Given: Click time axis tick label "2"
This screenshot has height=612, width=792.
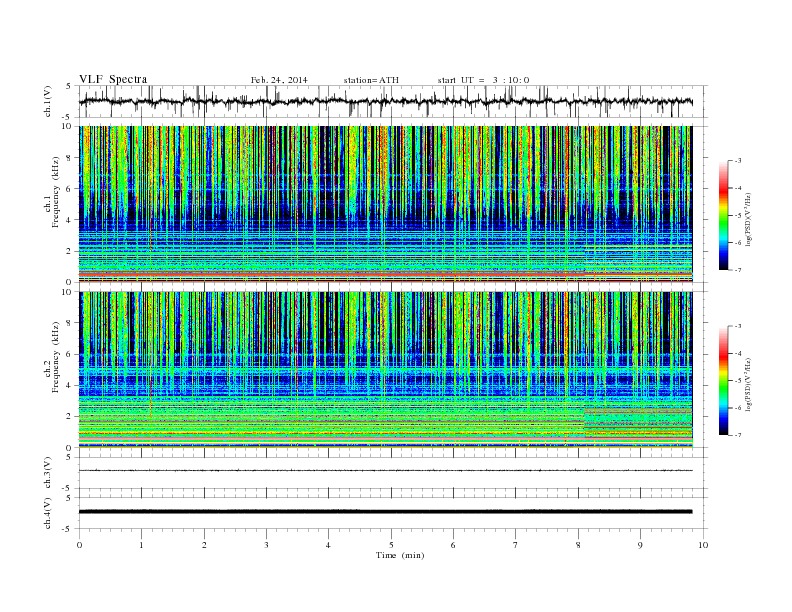Looking at the screenshot, I should (x=205, y=545).
